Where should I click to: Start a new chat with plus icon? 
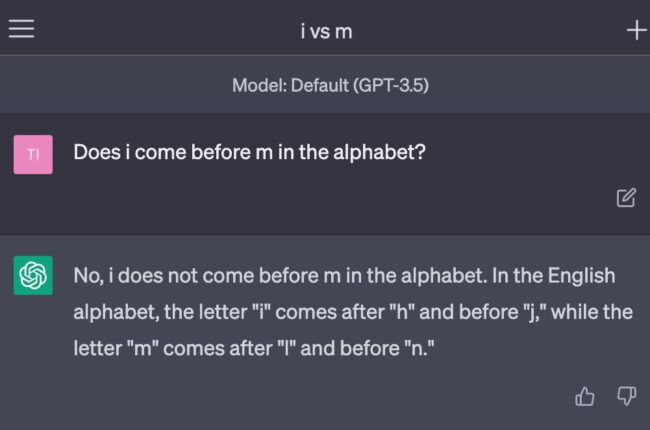pyautogui.click(x=636, y=30)
